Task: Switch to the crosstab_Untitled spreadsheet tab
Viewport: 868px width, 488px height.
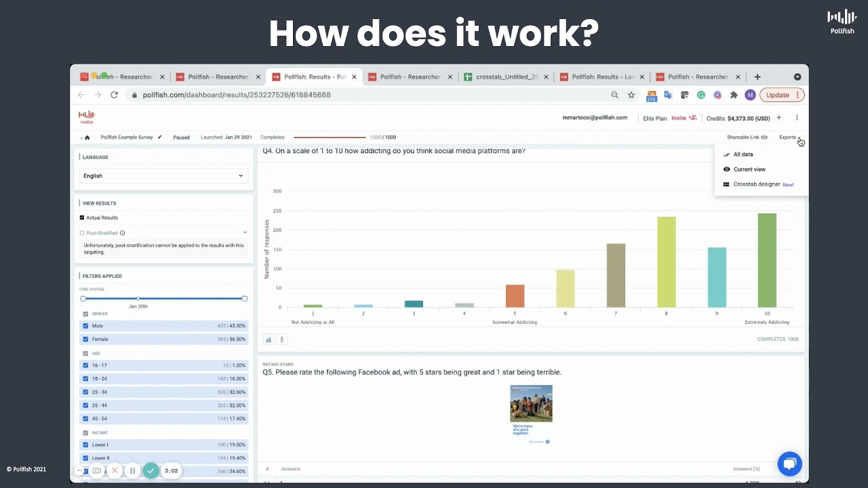Action: pos(506,77)
